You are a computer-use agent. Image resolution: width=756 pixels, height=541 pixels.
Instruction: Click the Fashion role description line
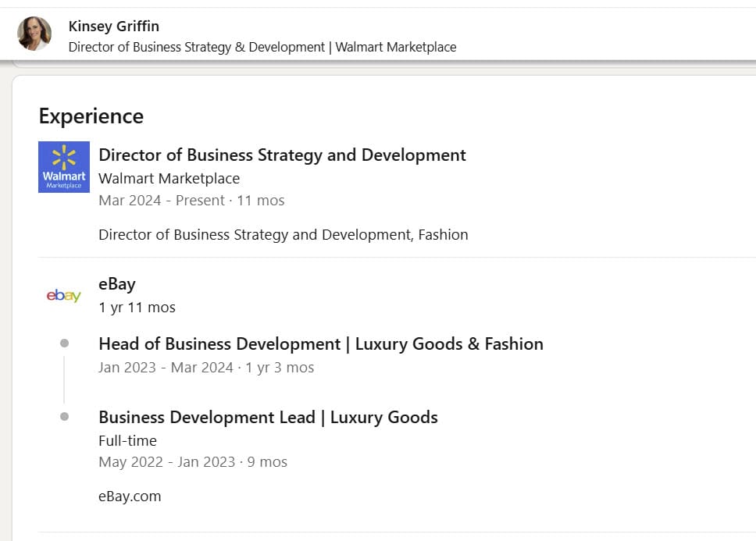click(x=283, y=235)
